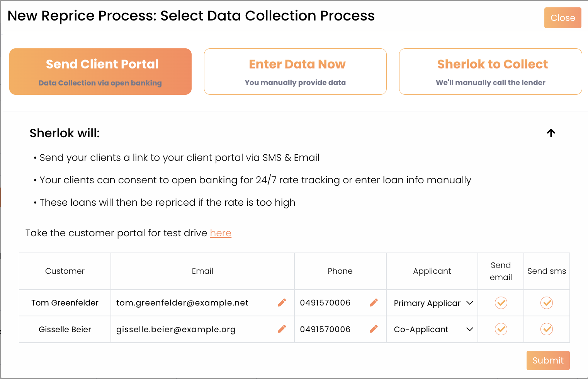Select the Send Client Portal option

click(x=100, y=72)
